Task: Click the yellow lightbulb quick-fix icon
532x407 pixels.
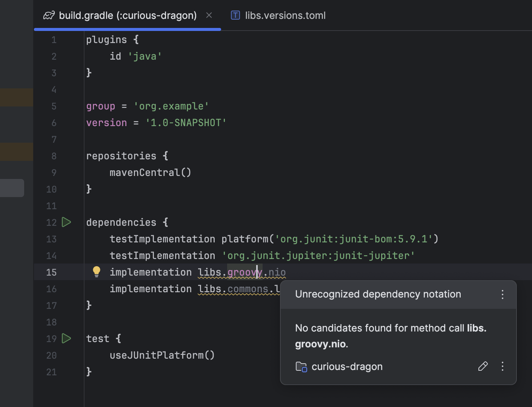Action: [x=97, y=271]
